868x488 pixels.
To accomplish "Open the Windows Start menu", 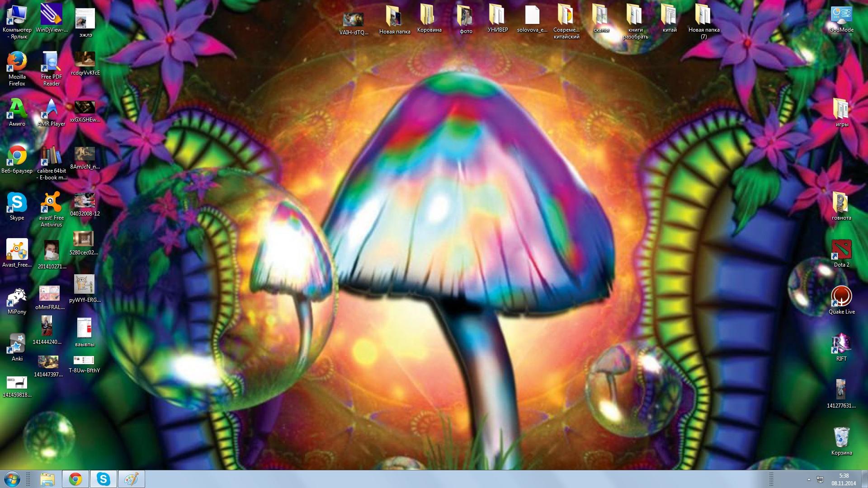I will (12, 479).
